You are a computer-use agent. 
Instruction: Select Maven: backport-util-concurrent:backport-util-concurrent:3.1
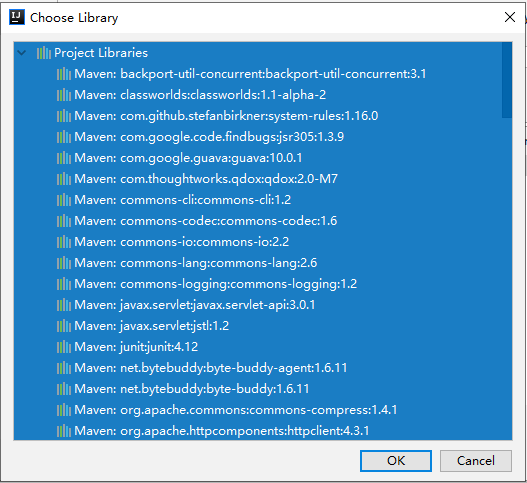(x=250, y=74)
